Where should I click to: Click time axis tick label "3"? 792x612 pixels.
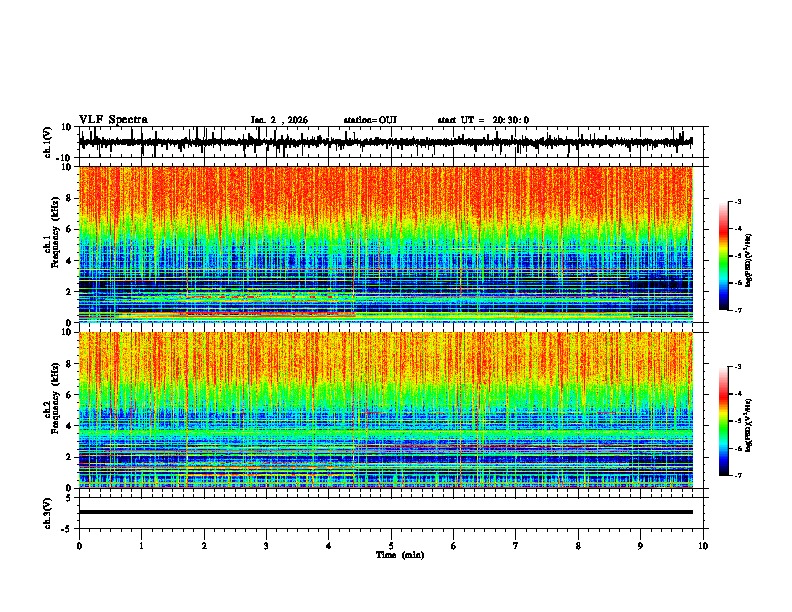tap(267, 546)
